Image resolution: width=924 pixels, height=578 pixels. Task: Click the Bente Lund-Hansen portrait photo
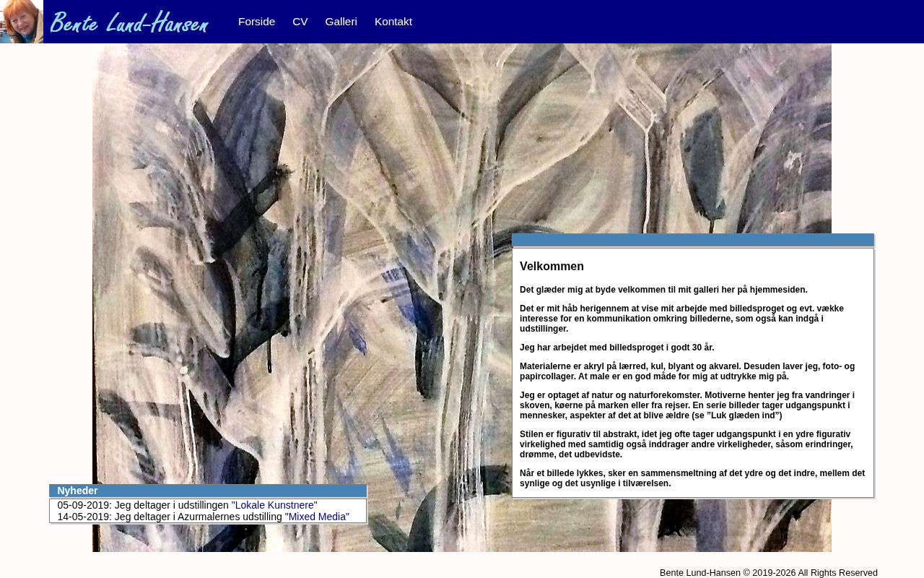(22, 22)
